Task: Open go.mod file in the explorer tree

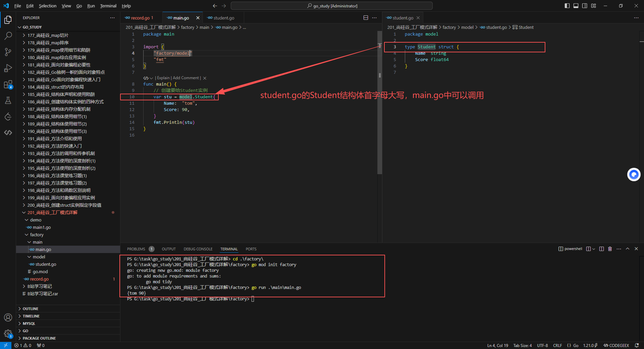Action: click(68, 271)
